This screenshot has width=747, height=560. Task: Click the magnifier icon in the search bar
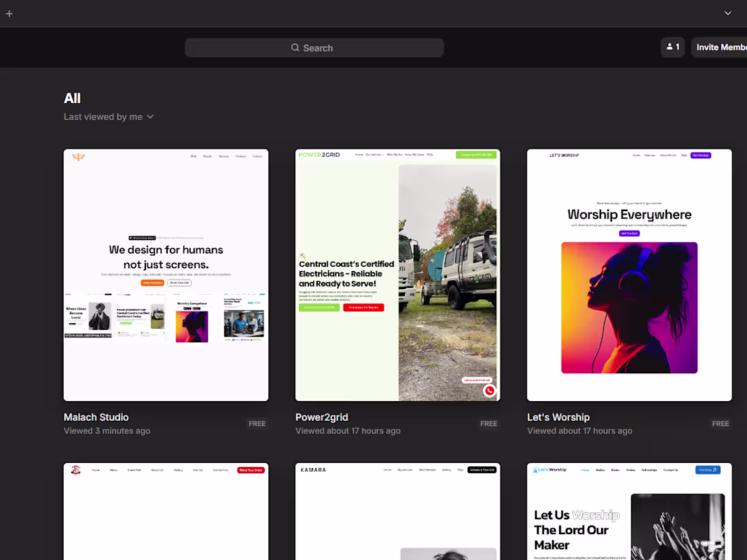(295, 48)
